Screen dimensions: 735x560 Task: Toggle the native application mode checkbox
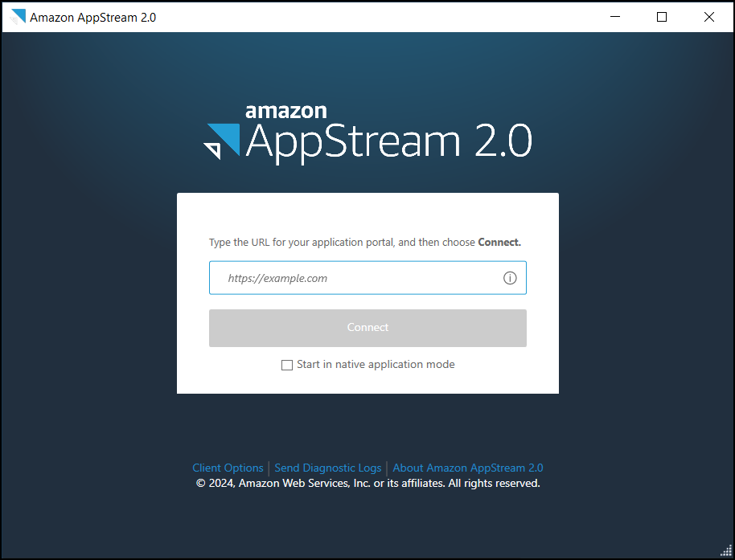(287, 365)
